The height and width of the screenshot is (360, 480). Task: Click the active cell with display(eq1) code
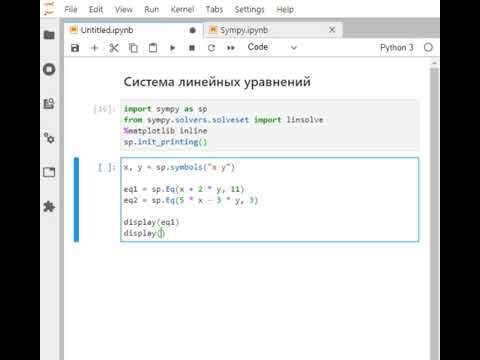coord(269,199)
